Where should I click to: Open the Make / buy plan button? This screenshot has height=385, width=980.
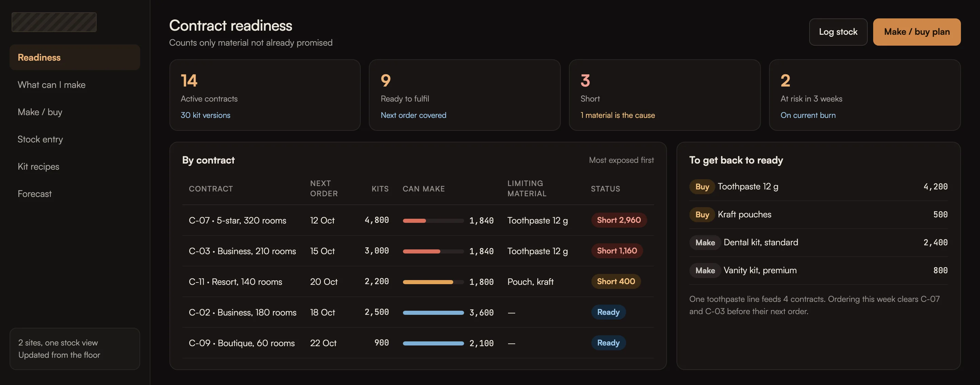pyautogui.click(x=916, y=32)
